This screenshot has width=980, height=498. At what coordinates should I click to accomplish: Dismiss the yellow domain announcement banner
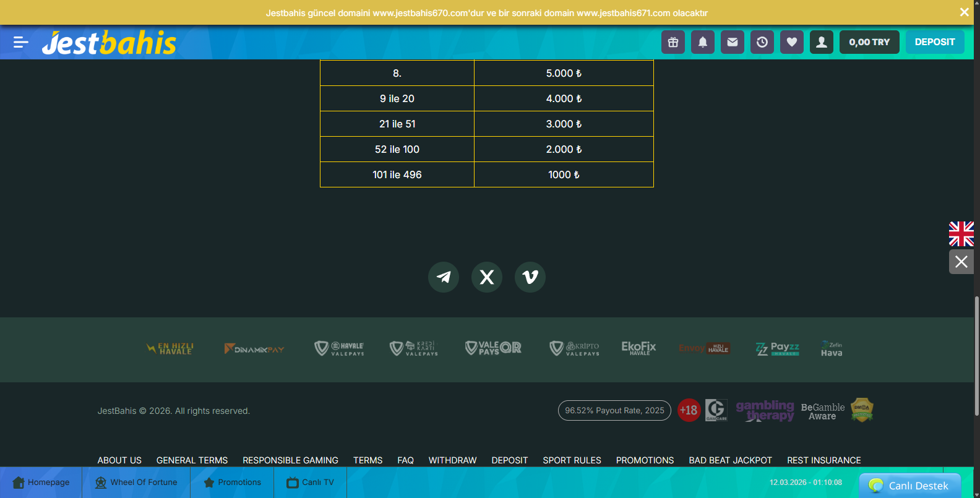pos(964,12)
